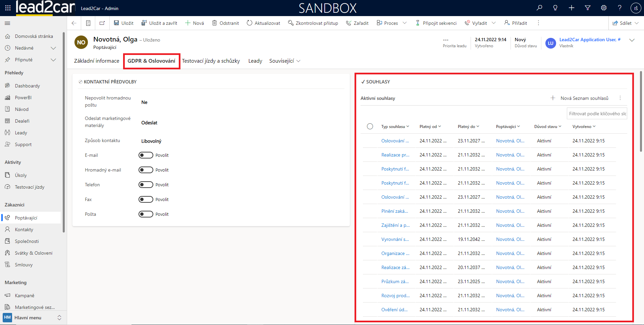The image size is (644, 325).
Task: Collapse the sidebar hamburger menu
Action: [x=7, y=23]
